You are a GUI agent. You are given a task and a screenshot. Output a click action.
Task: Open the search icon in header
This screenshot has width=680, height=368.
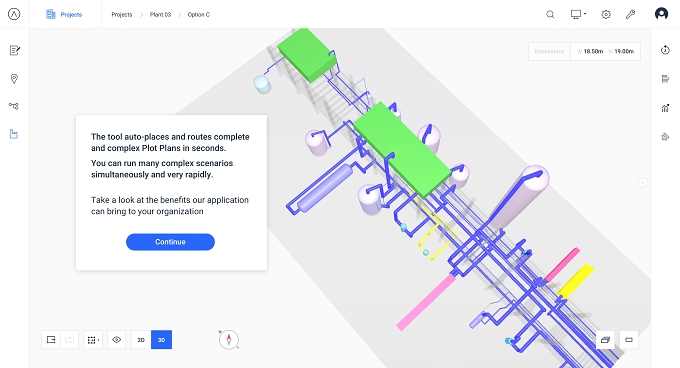pos(550,14)
